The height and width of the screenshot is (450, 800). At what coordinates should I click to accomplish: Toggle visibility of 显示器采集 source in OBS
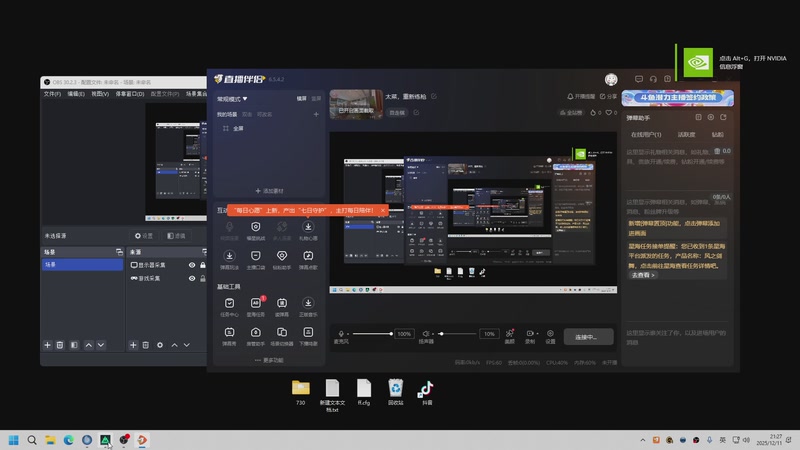[192, 265]
